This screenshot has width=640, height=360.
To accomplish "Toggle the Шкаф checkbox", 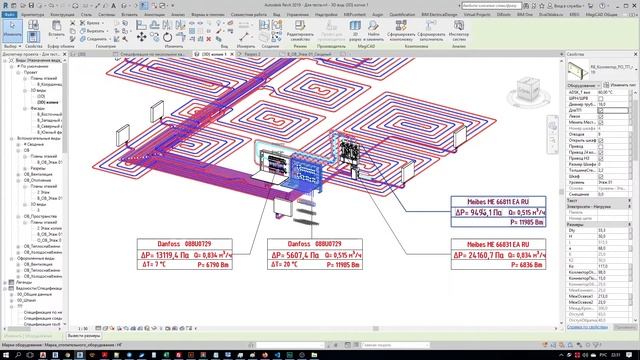I will click(600, 176).
